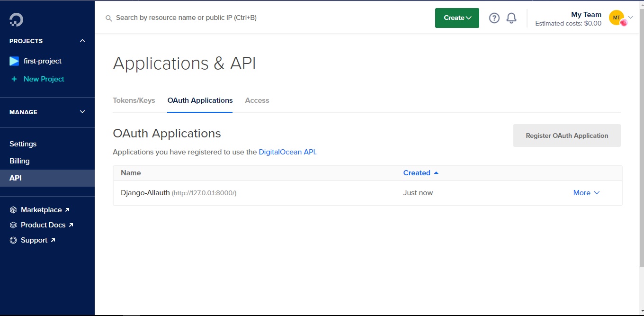644x316 pixels.
Task: Collapse the PROJECTS section chevron
Action: [82, 41]
